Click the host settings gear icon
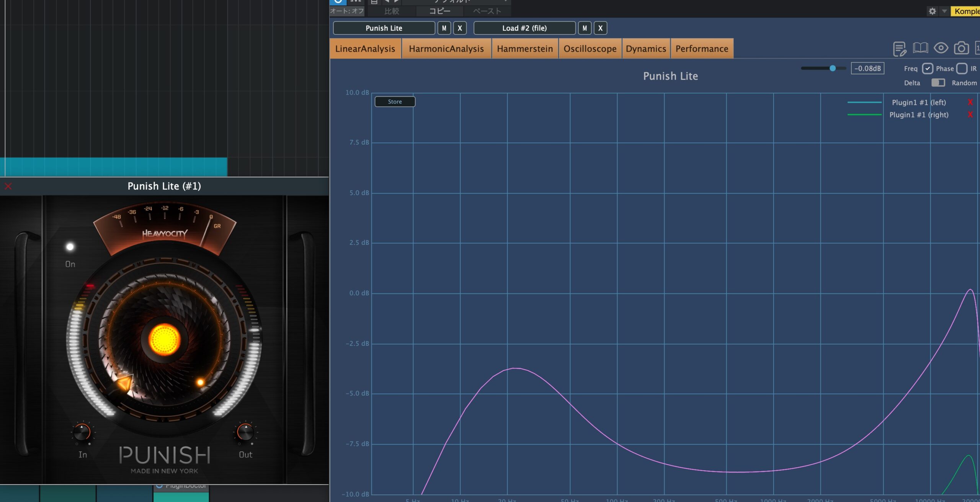Viewport: 980px width, 502px height. pos(932,11)
